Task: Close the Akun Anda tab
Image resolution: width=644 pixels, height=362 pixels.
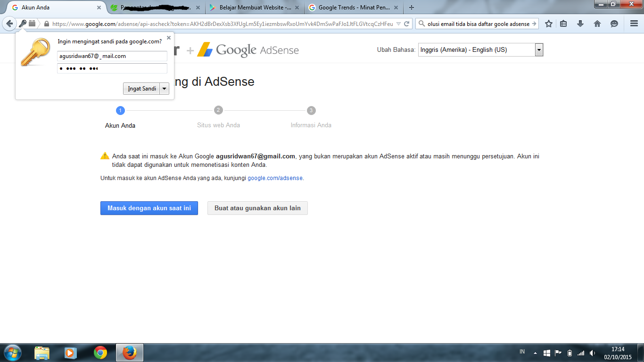Action: (x=99, y=8)
